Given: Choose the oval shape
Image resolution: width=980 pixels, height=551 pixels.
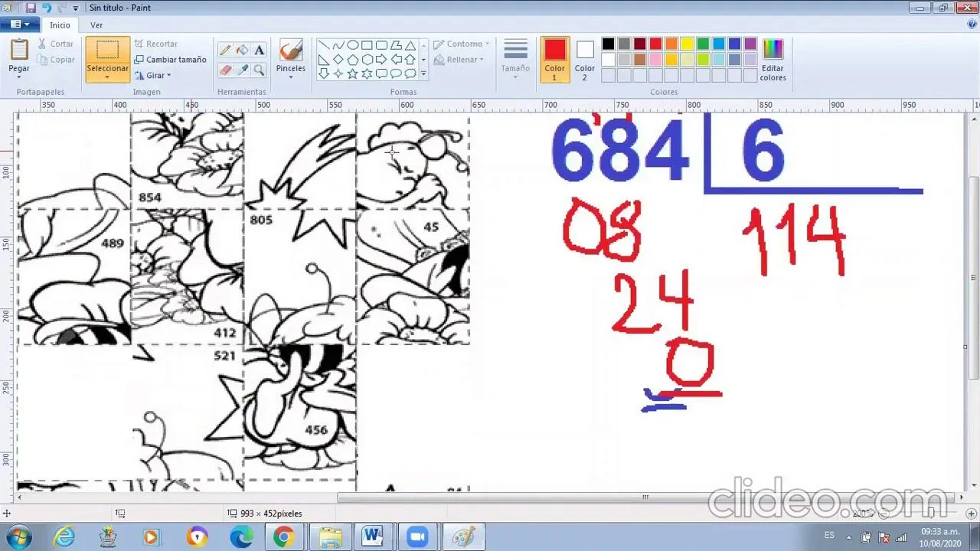Looking at the screenshot, I should click(x=352, y=45).
